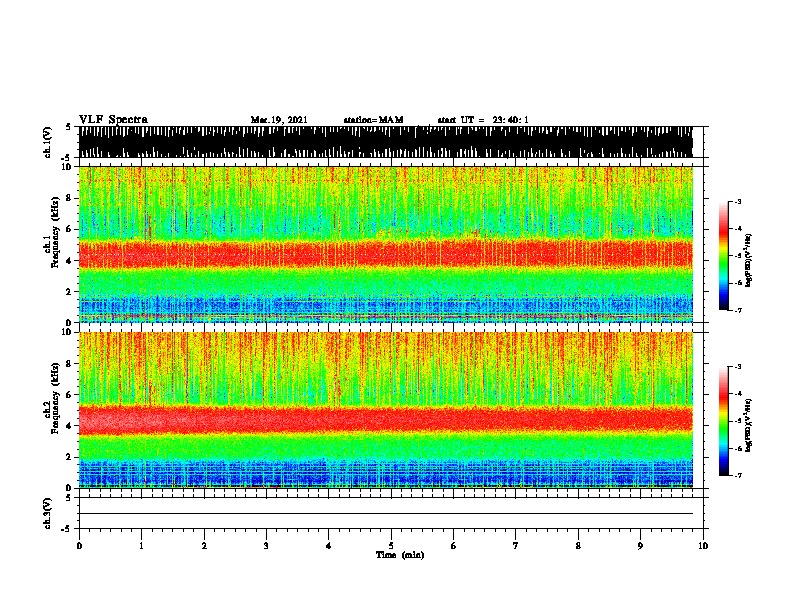Click the flat ch.3 voltage trace line
Screen dimensions: 792x612
point(386,514)
